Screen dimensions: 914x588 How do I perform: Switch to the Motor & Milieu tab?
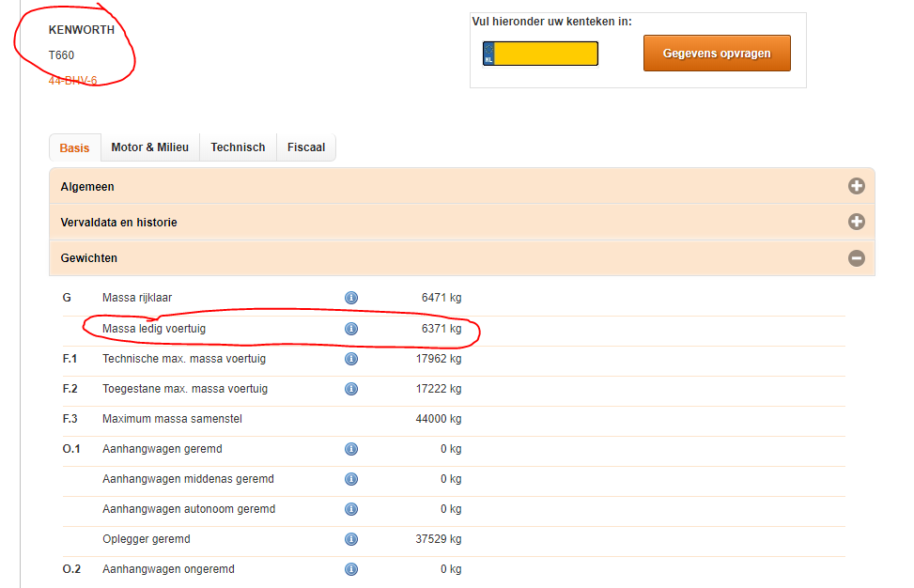pos(149,147)
